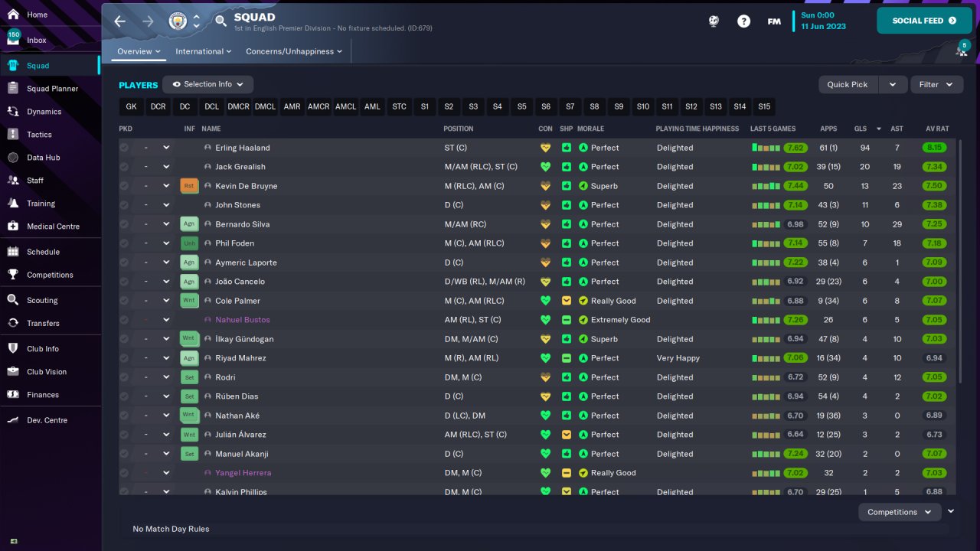Open the notifications icon showing 5
The image size is (980, 551).
pyautogui.click(x=962, y=50)
